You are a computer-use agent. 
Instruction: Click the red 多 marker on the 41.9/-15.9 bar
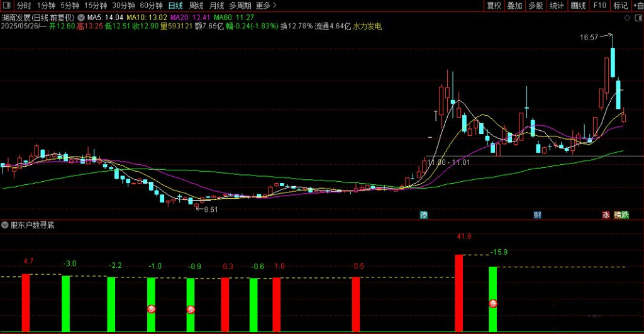click(493, 304)
